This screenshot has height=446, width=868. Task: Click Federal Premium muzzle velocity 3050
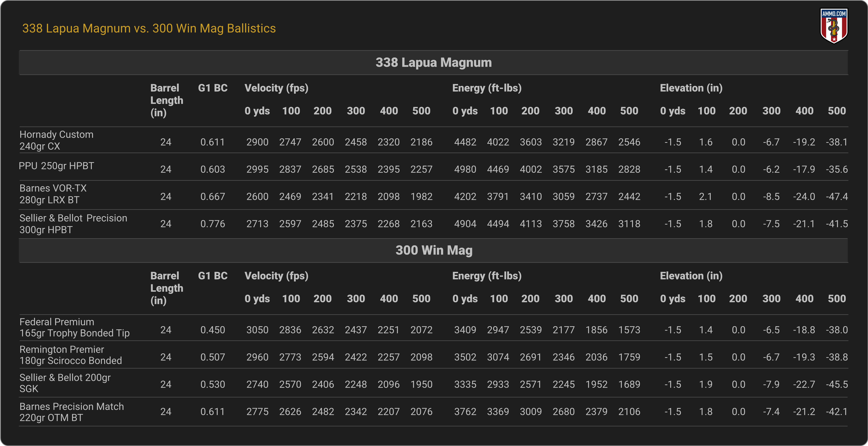coord(257,330)
